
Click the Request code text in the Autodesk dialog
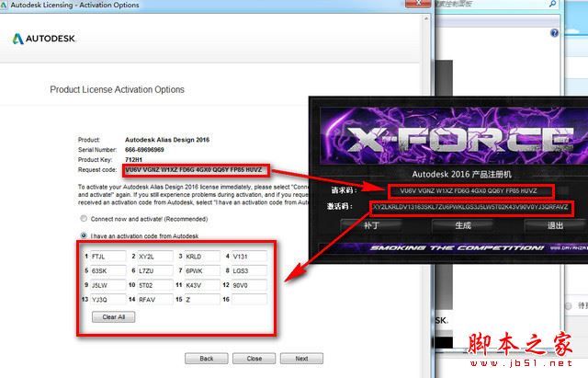click(x=194, y=170)
